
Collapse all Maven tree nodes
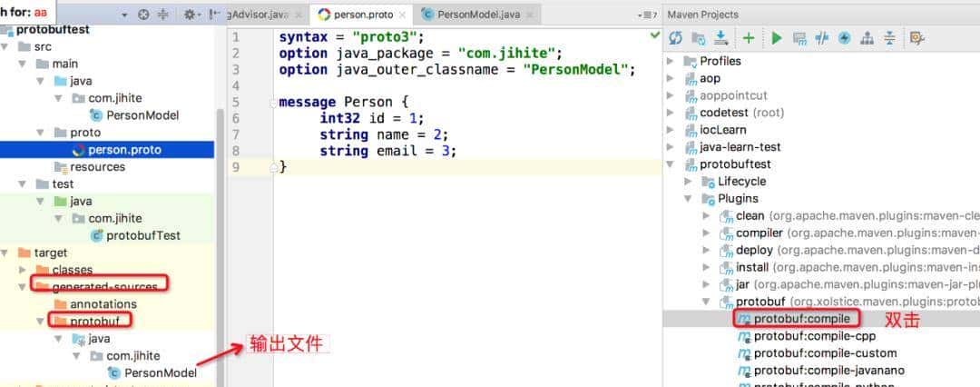889,38
